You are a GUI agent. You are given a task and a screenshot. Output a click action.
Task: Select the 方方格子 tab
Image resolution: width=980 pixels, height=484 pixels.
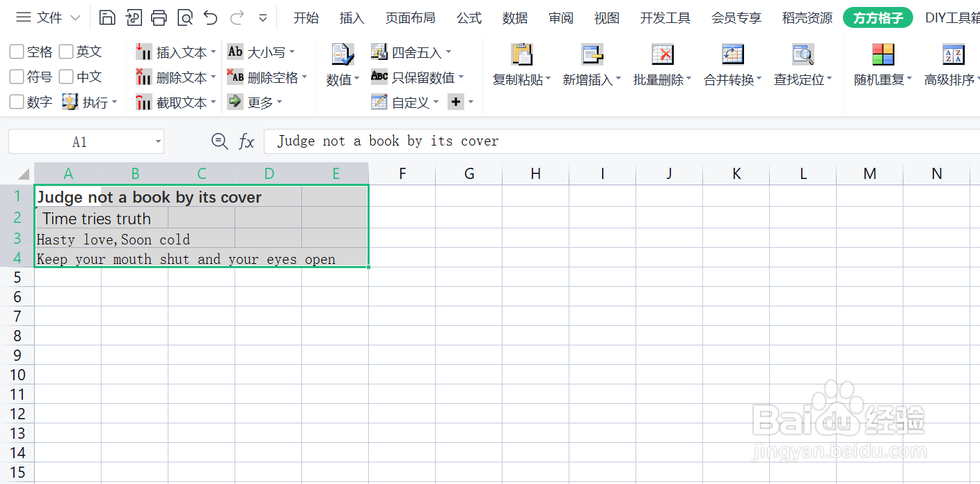click(878, 18)
